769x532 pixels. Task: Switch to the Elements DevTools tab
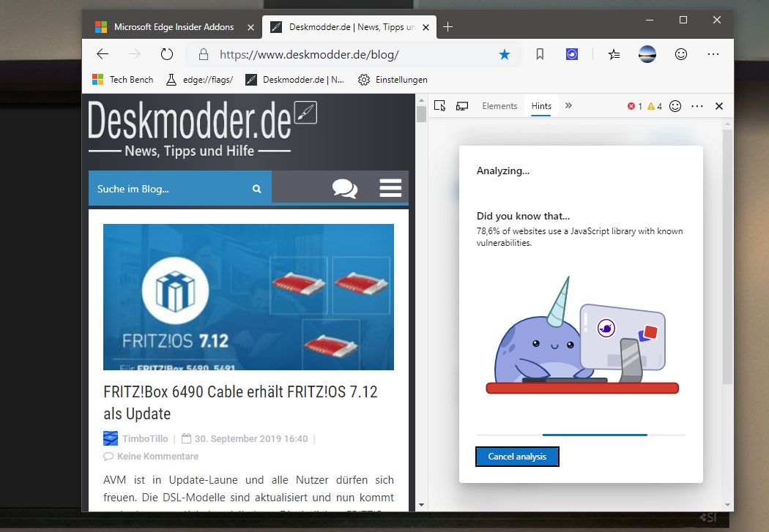[499, 106]
